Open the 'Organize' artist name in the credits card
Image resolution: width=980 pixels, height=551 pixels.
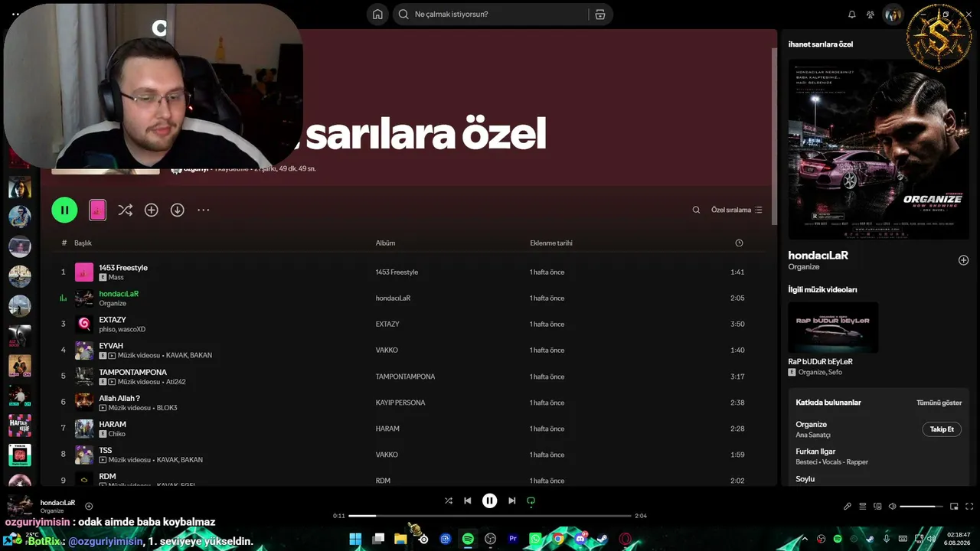coord(812,424)
